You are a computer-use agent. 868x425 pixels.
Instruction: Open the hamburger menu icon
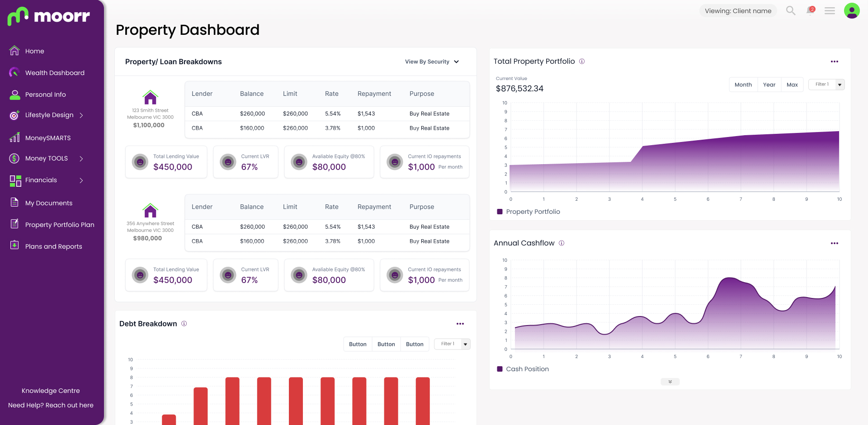point(830,10)
